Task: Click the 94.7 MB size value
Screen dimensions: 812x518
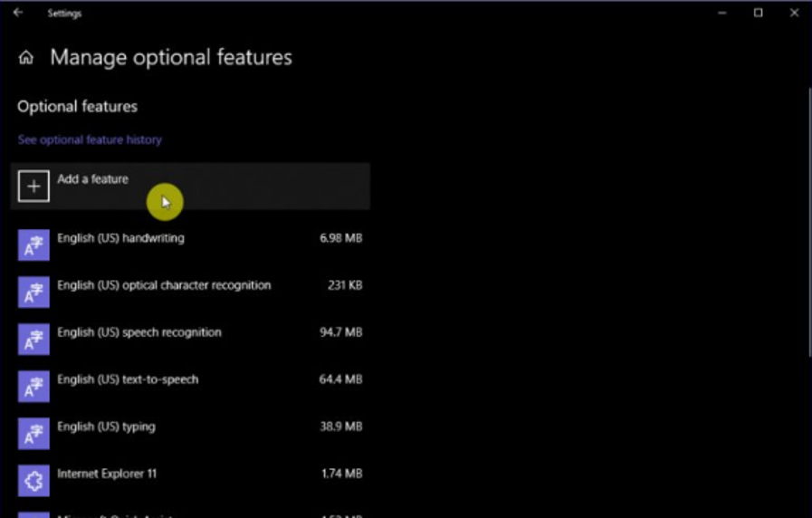Action: (x=340, y=332)
